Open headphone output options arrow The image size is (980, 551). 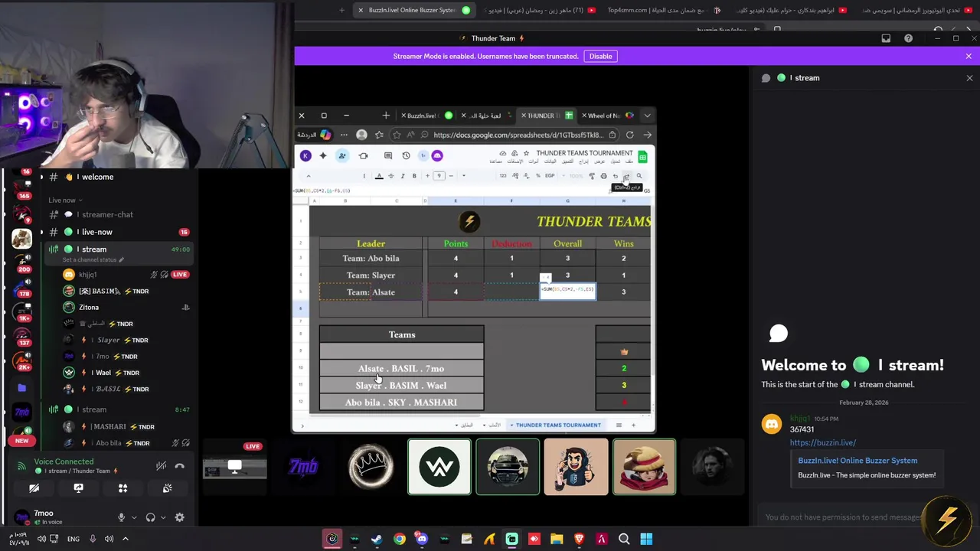coord(163,518)
